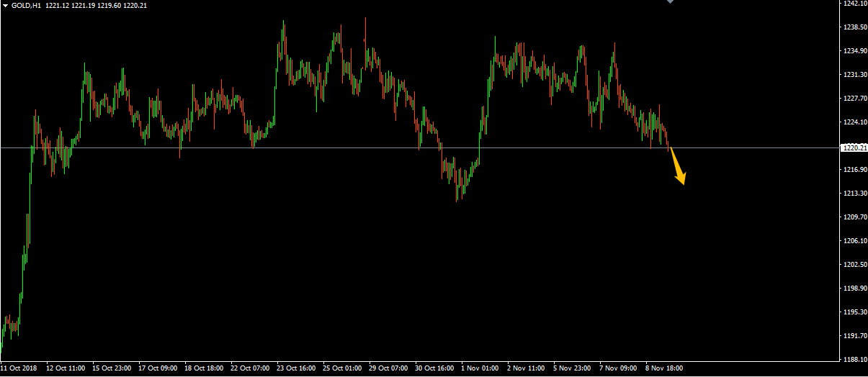Click the 1191.70 price scale label
868x377 pixels.
(854, 336)
